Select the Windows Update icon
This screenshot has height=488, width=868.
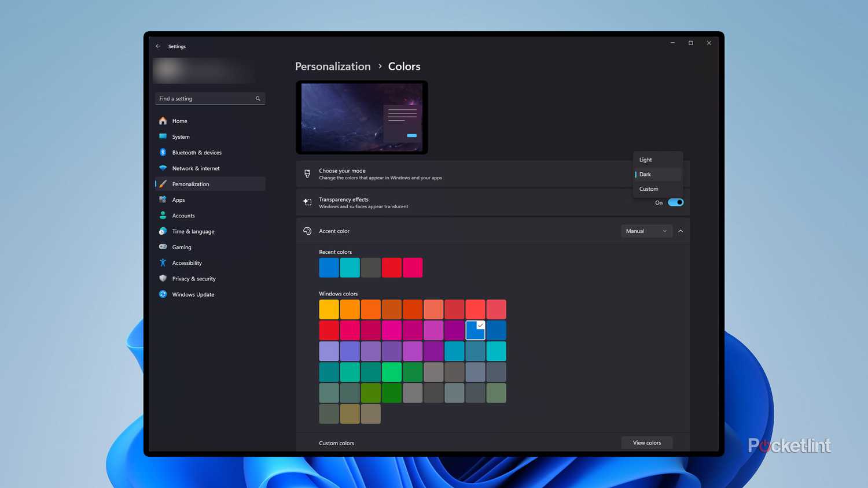(163, 294)
